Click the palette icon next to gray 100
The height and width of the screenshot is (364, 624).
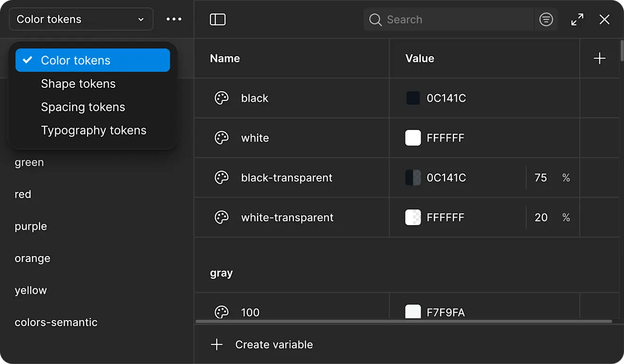coord(221,312)
